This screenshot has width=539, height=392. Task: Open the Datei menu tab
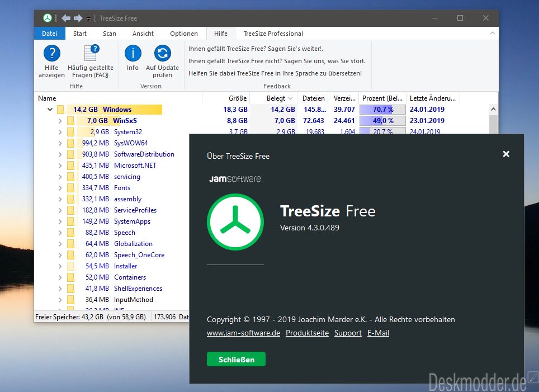click(50, 34)
